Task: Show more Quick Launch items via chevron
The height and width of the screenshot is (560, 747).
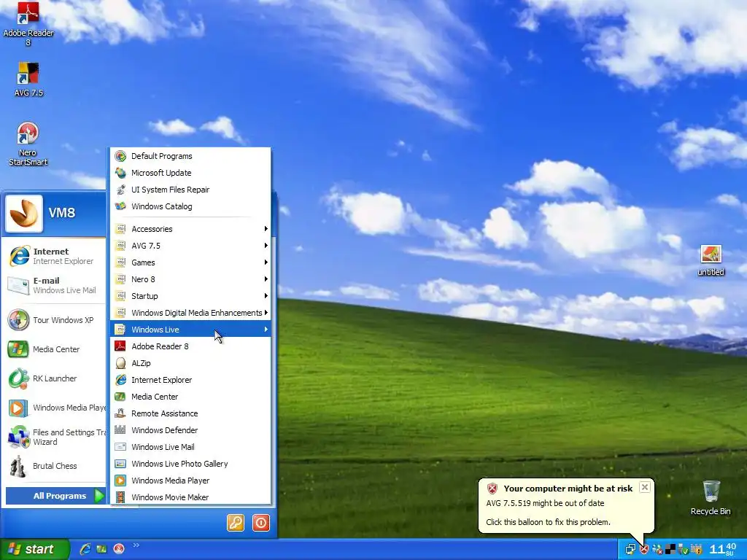Action: pos(136,545)
